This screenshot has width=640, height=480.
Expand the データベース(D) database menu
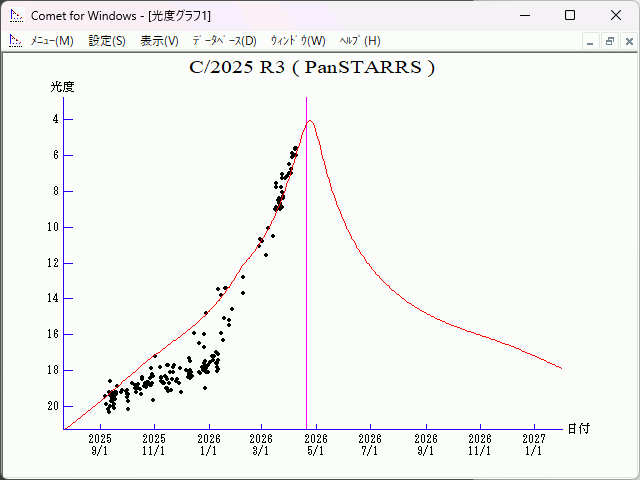pyautogui.click(x=224, y=41)
